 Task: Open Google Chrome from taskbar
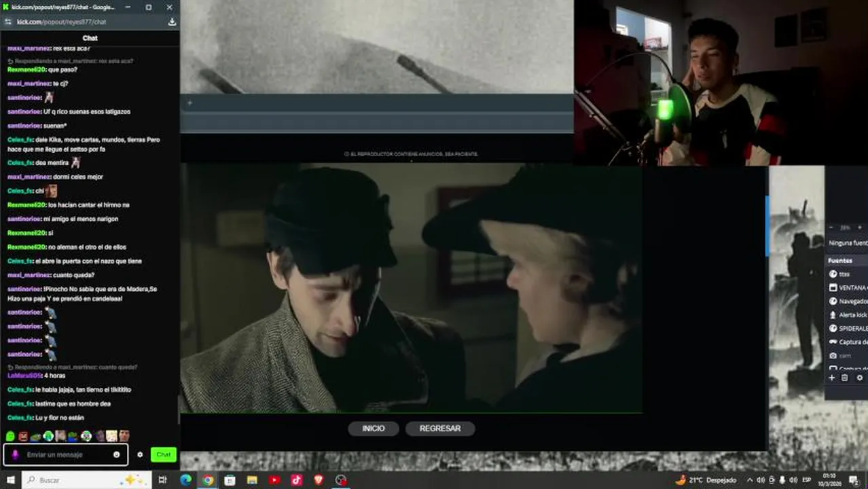point(208,480)
